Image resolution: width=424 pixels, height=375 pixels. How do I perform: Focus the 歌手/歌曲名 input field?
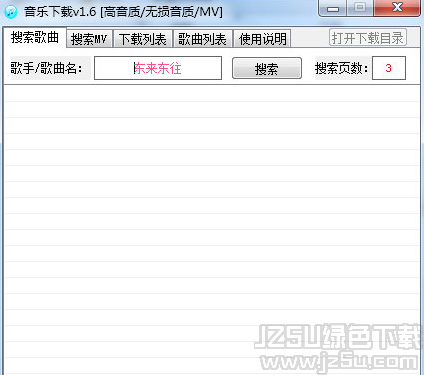coord(158,68)
